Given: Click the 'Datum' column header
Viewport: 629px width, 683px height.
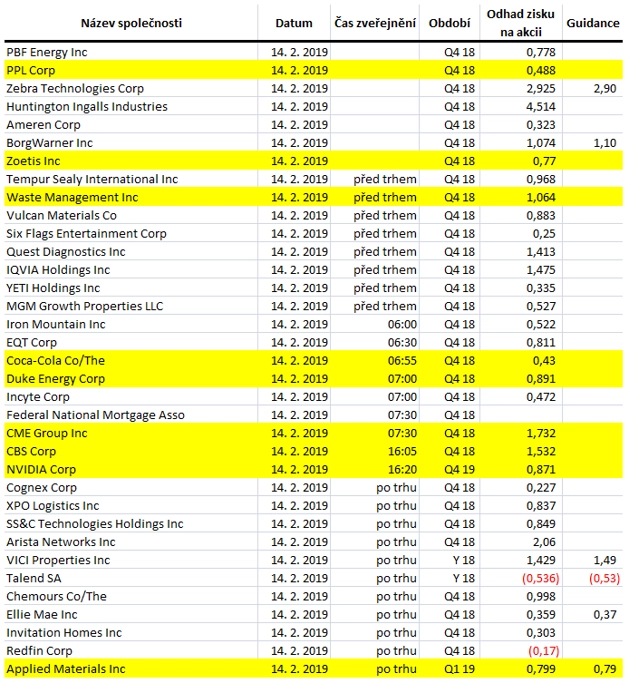Looking at the screenshot, I should (294, 23).
